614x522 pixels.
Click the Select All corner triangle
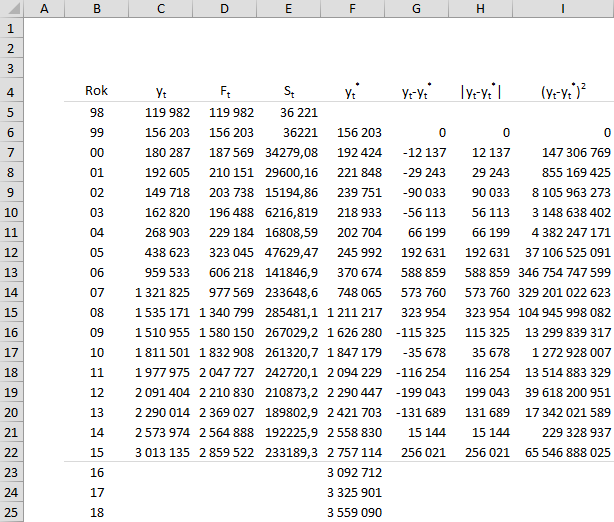click(11, 9)
